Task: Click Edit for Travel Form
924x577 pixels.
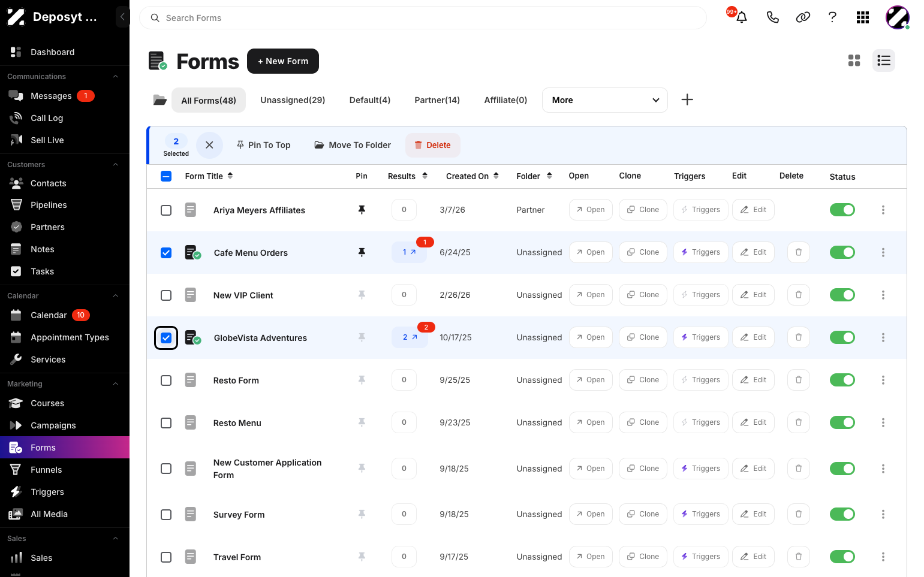Action: (x=753, y=557)
